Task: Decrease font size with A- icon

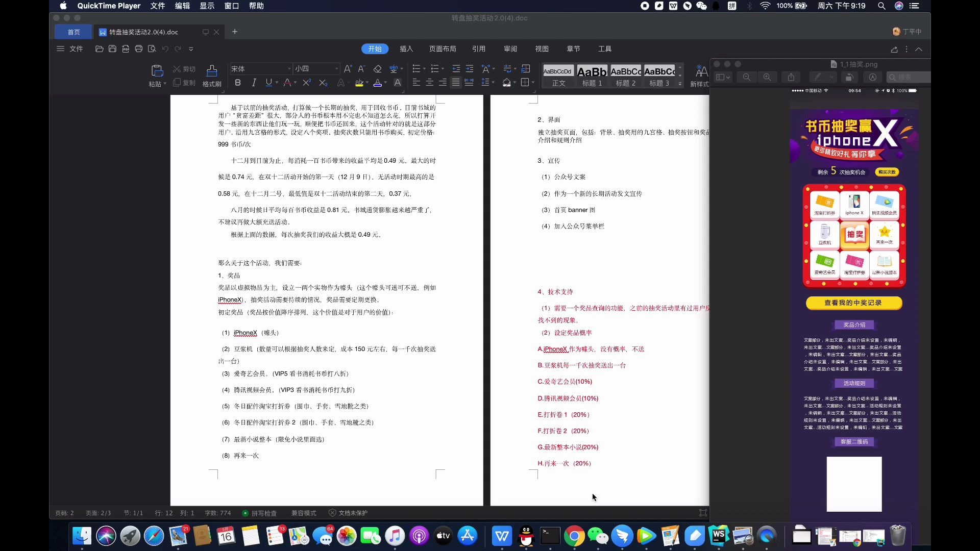Action: pyautogui.click(x=361, y=69)
